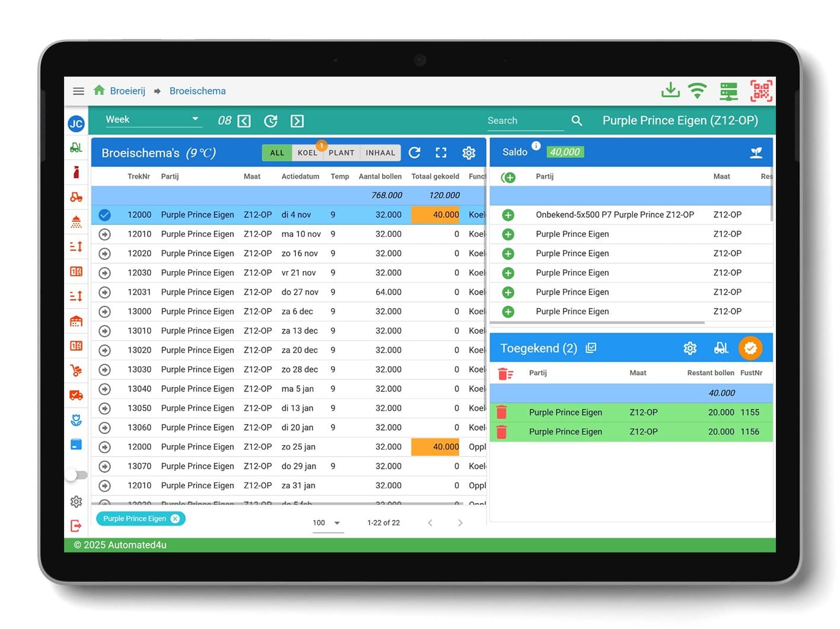Deselect the checked row 12000 di 4 nov

[x=104, y=215]
